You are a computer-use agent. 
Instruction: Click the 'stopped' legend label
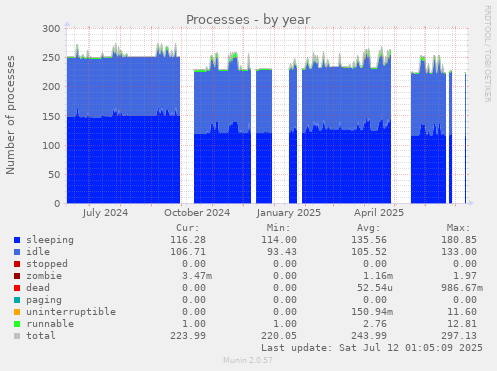click(x=47, y=264)
